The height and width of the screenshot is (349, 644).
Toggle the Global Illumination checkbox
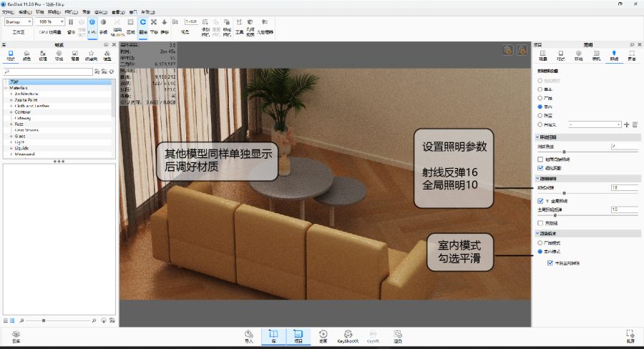(x=540, y=202)
